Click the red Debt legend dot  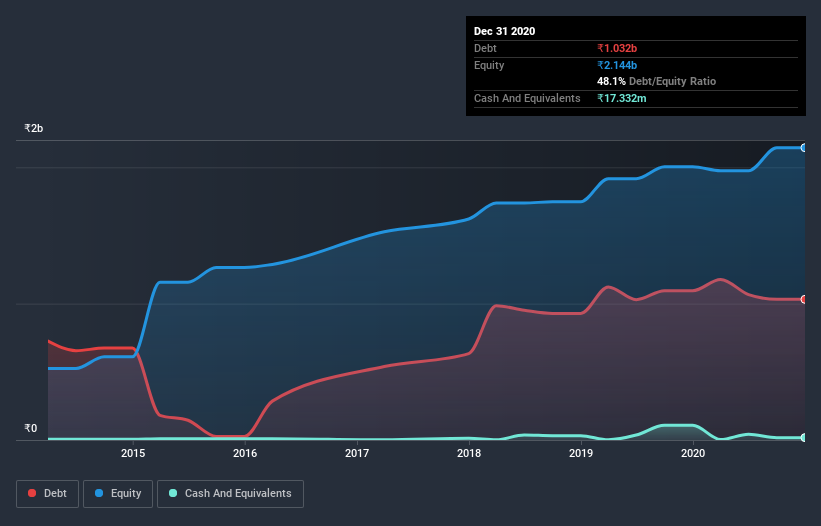click(32, 493)
